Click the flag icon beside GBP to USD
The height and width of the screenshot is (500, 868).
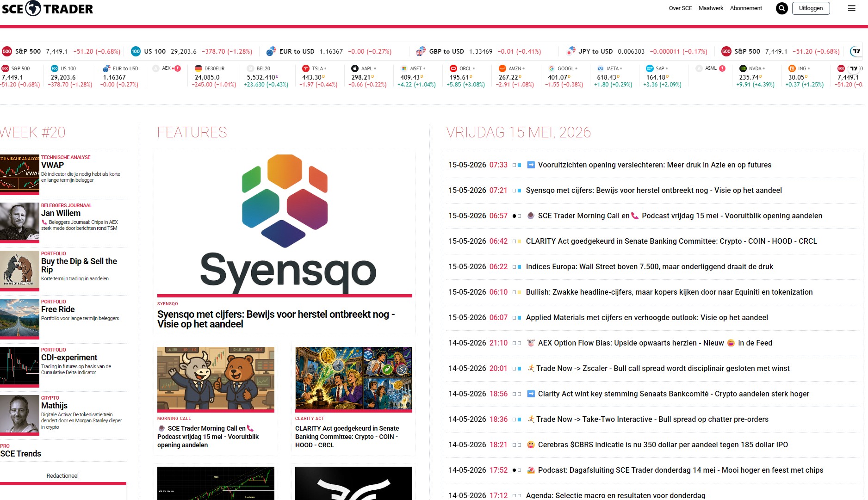coord(421,51)
